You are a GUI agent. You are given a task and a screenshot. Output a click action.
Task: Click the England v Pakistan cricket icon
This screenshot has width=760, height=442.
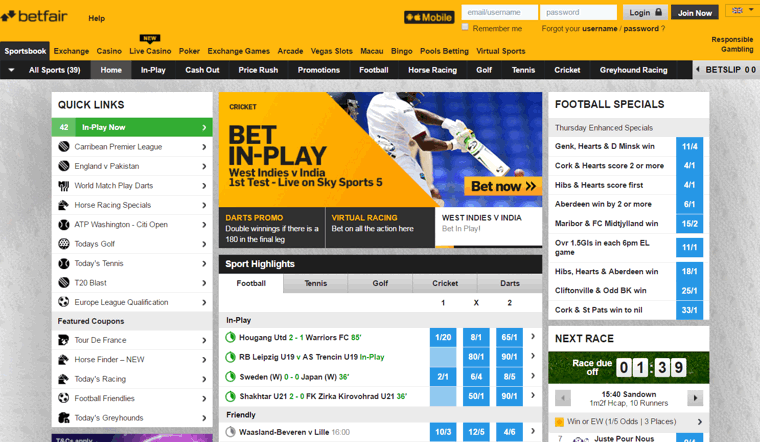63,166
